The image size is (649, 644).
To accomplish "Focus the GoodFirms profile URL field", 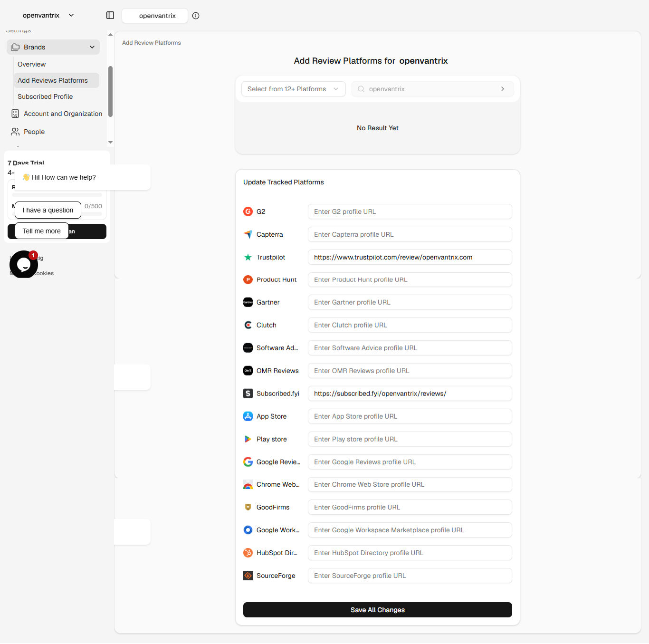I will [x=410, y=507].
